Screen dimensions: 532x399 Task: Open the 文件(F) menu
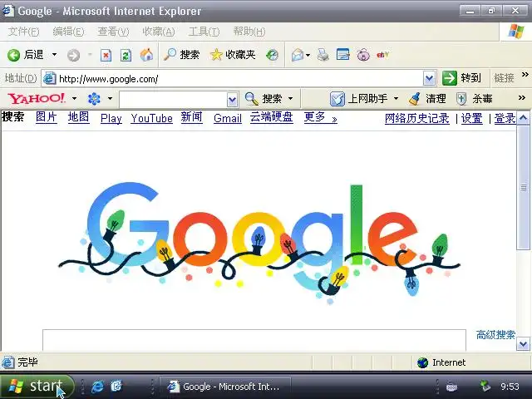23,32
